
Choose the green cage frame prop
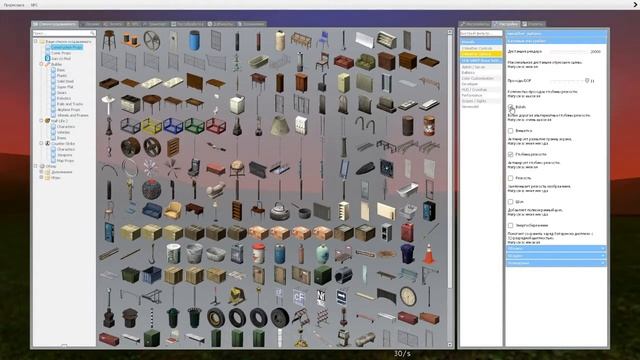click(x=194, y=126)
